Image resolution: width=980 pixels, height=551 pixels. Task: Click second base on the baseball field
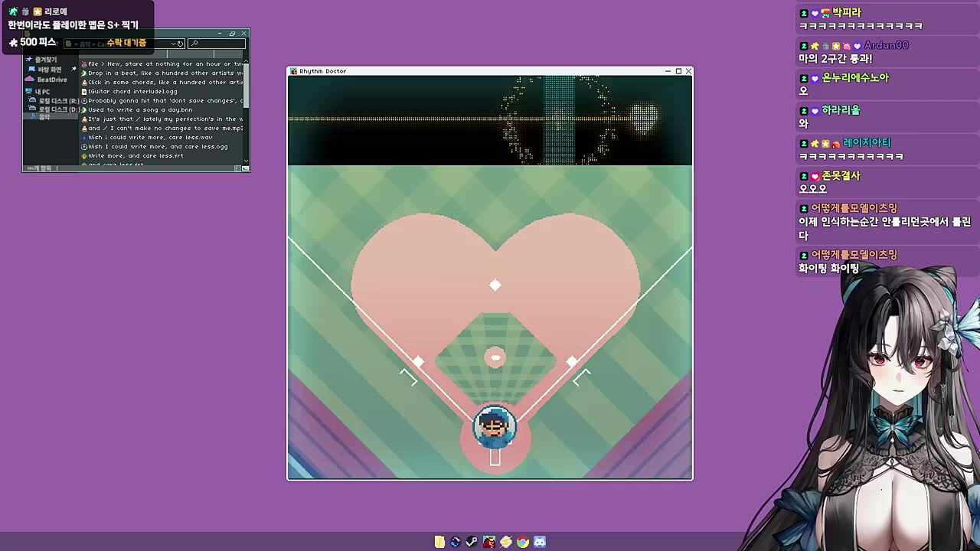(x=495, y=285)
